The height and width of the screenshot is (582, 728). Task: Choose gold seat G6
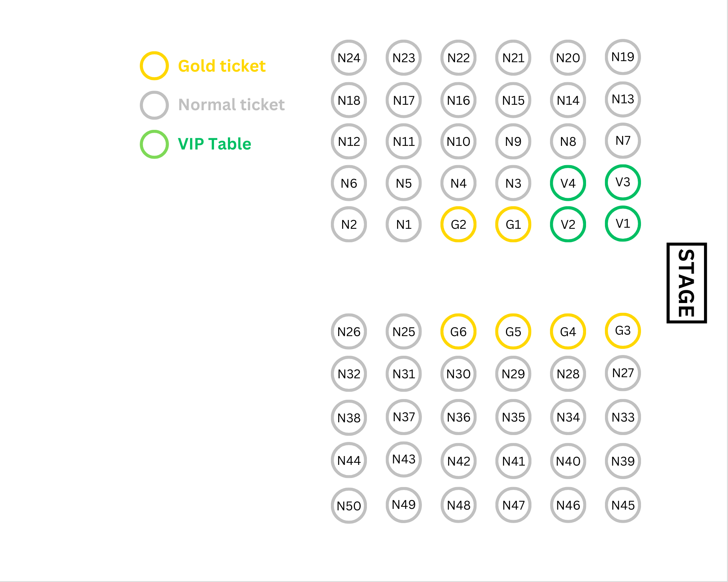(459, 331)
